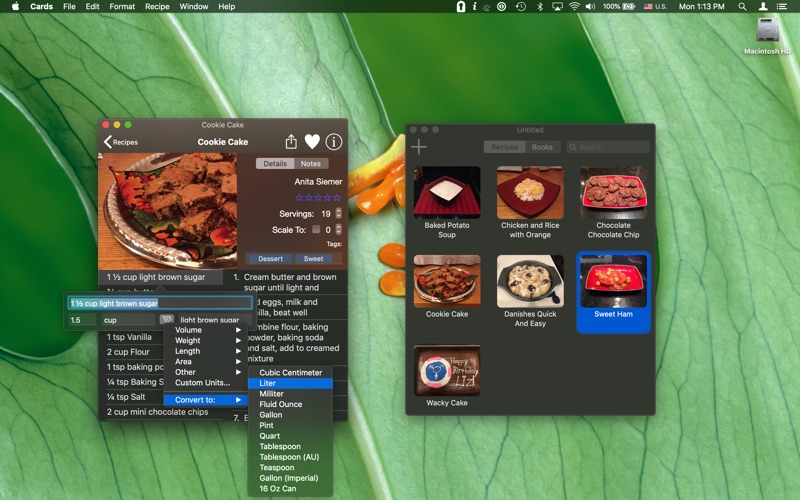Open the Recipe menu in menu bar
The image size is (800, 500).
coord(157,7)
